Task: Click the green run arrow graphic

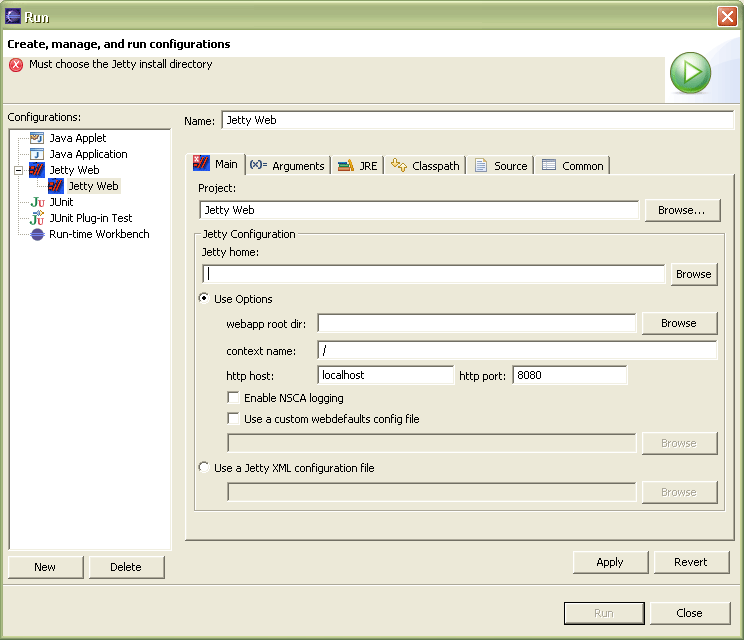Action: [x=690, y=74]
